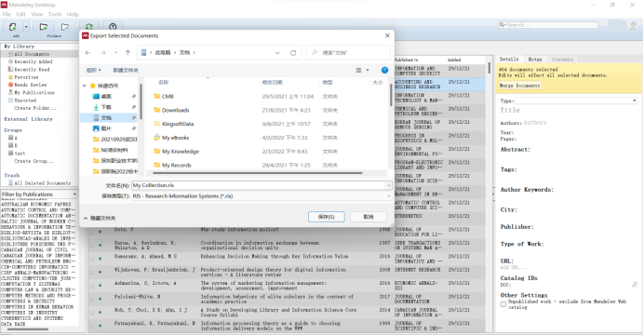Open the Edit menu
Image resolution: width=644 pixels, height=335 pixels.
pos(21,14)
